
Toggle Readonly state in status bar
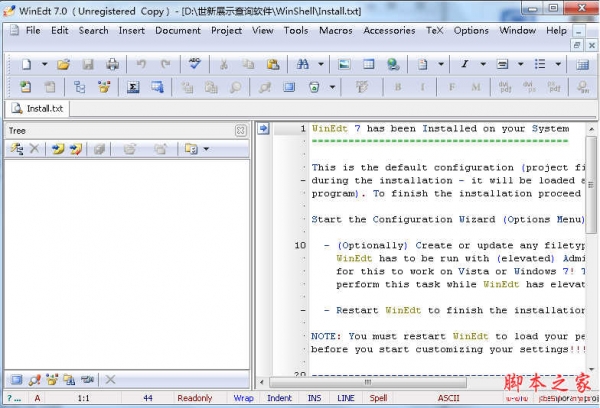pos(194,398)
